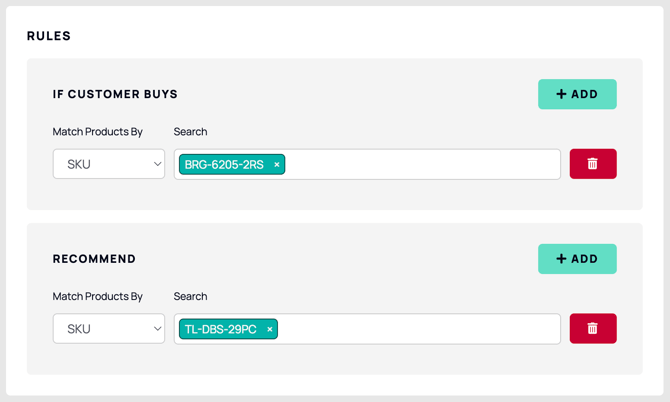Add a new Recommend product row

point(577,258)
